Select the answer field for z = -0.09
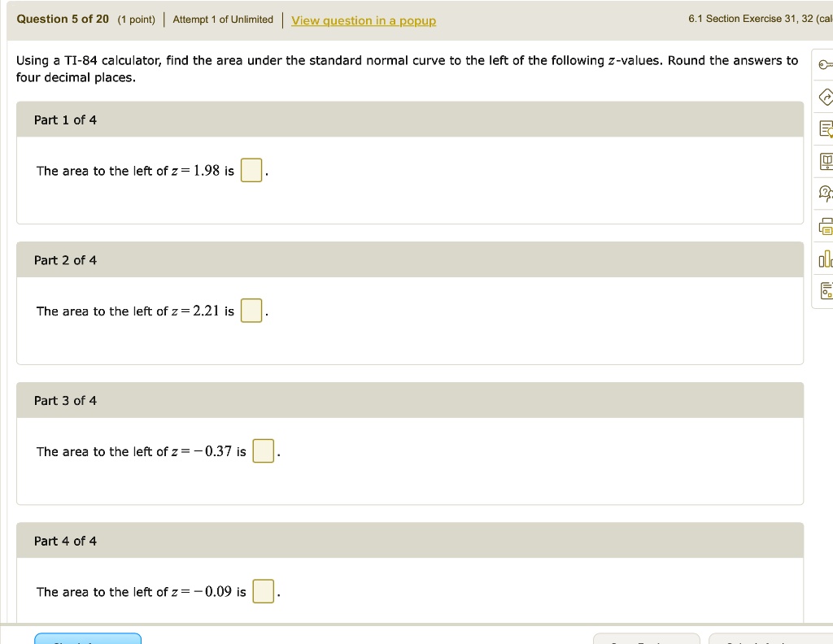 263,591
